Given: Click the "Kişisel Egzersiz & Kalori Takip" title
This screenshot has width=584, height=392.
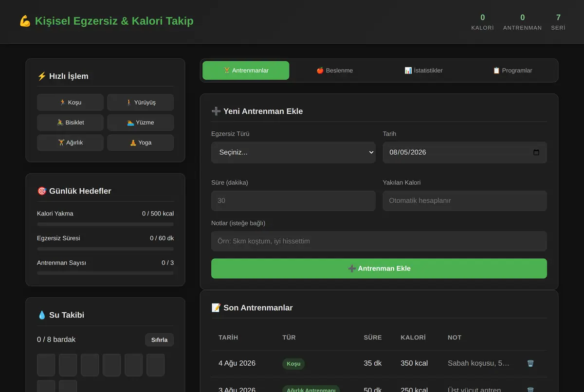Looking at the screenshot, I should (106, 21).
